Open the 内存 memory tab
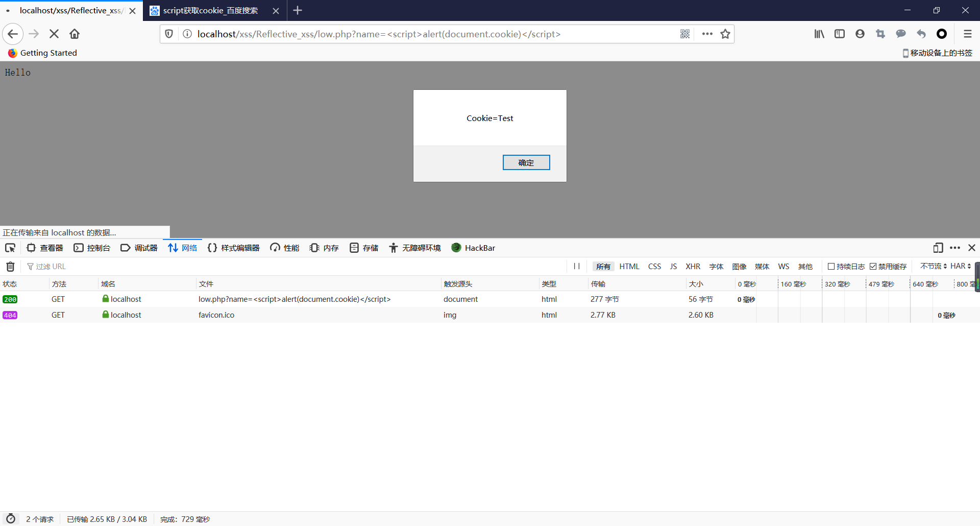This screenshot has height=526, width=980. coord(324,248)
